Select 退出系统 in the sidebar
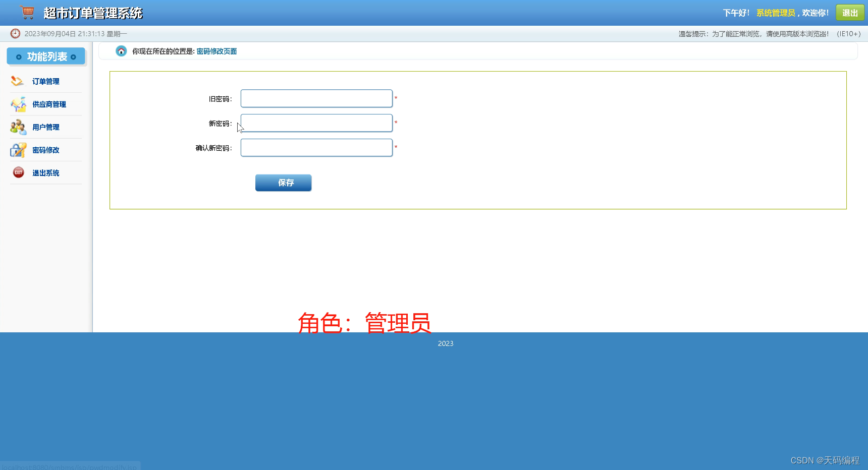The width and height of the screenshot is (868, 470). (x=46, y=173)
